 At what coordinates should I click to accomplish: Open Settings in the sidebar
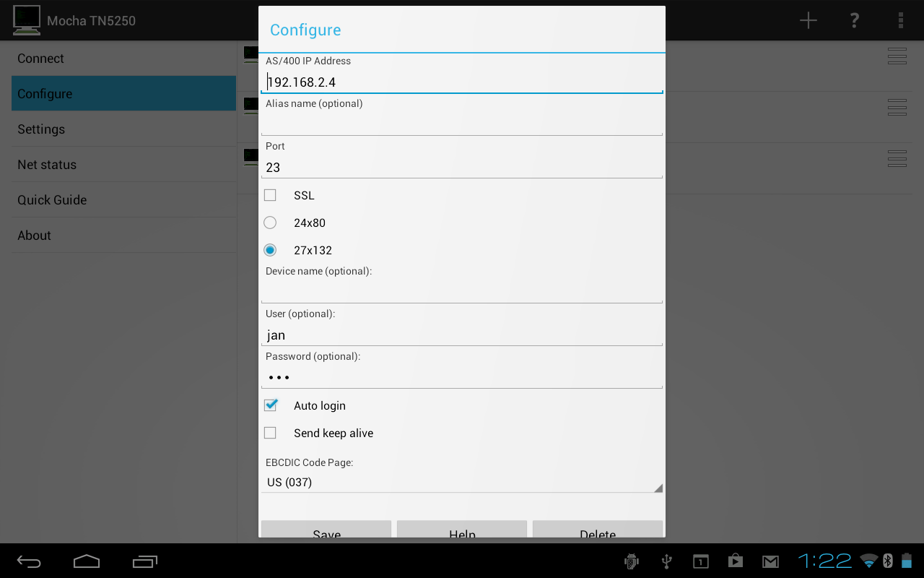[123, 129]
